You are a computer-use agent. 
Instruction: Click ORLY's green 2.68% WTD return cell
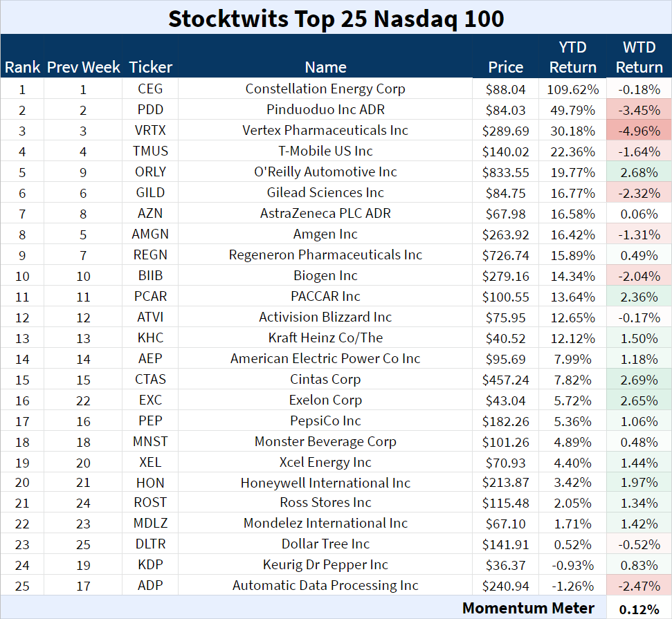(x=639, y=172)
